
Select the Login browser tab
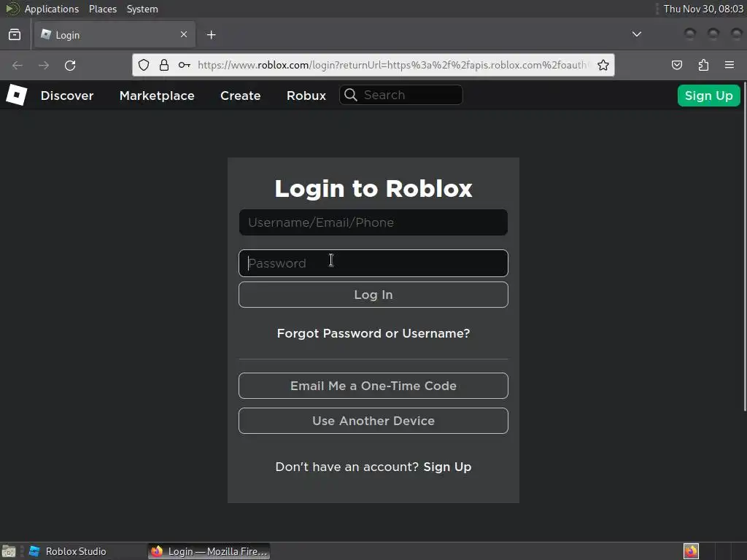point(115,35)
